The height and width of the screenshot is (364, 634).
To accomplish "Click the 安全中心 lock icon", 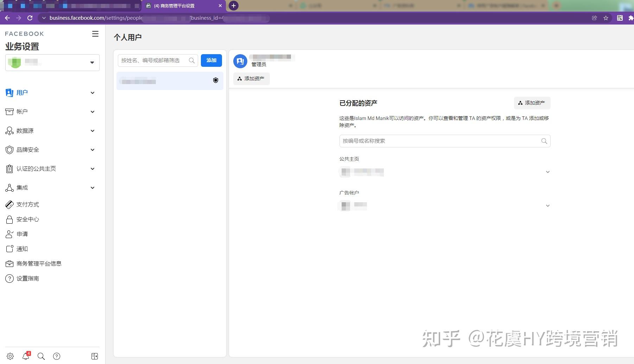I will point(9,219).
